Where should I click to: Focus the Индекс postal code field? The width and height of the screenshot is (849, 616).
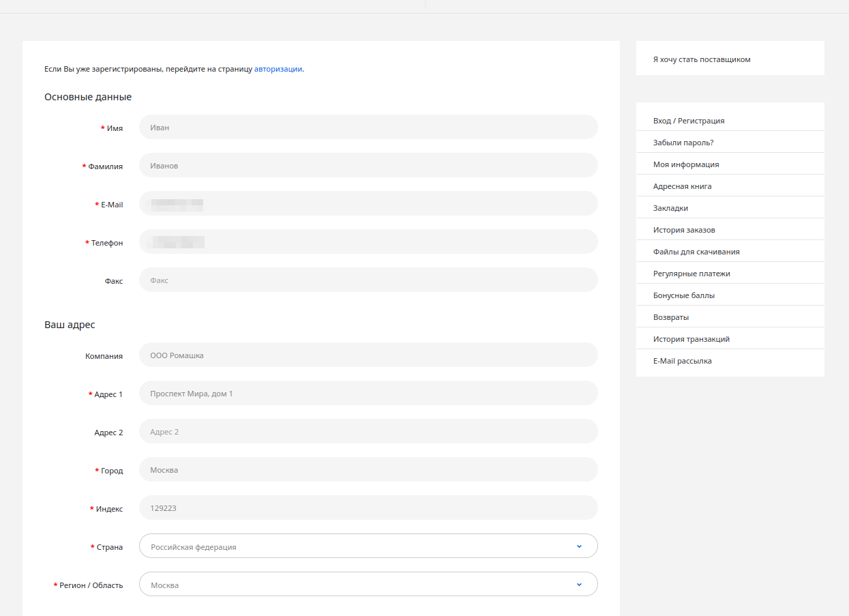368,508
